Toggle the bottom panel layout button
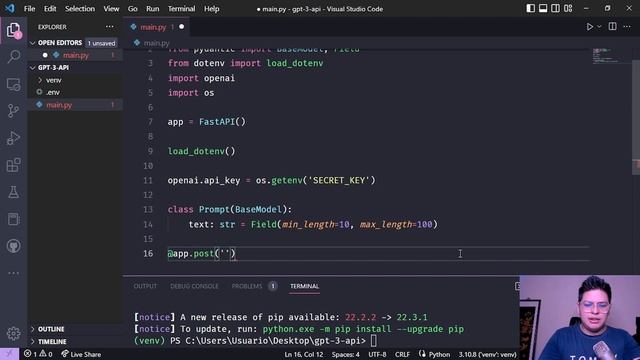Screen dimensions: 640x360 (x=543, y=9)
